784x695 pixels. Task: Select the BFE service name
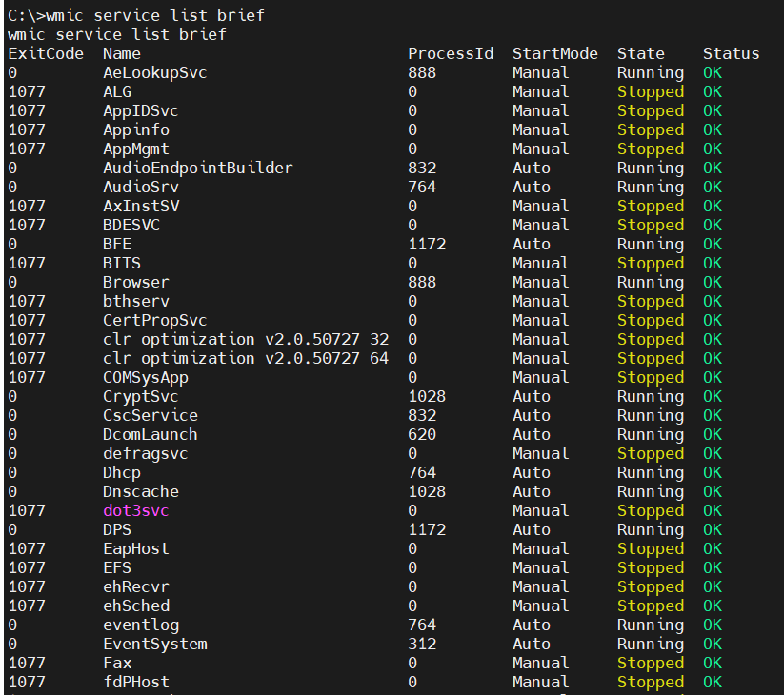tap(117, 244)
